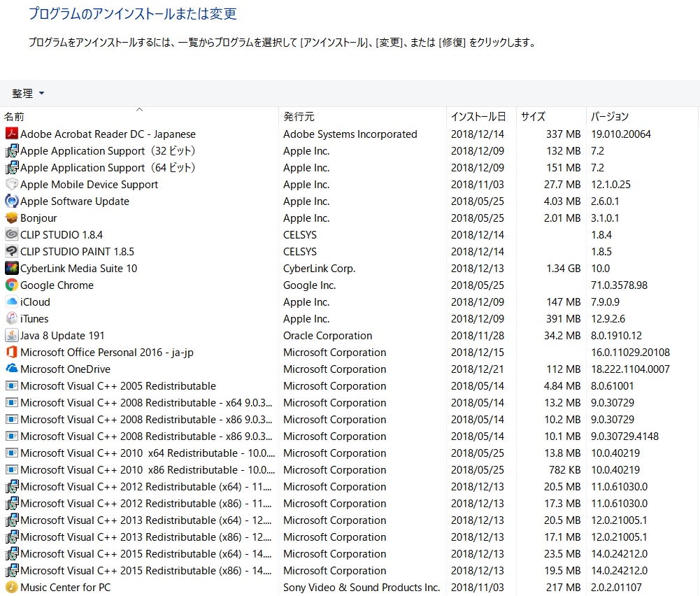Sort by インストール日 column header
Viewport: 700px width, 596px height.
(480, 116)
